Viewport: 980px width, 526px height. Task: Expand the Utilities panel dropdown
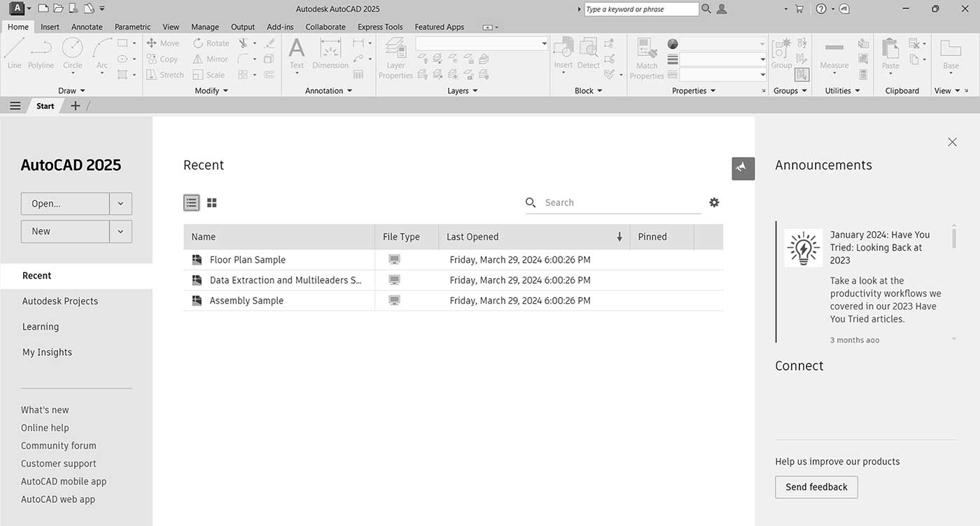tap(843, 90)
